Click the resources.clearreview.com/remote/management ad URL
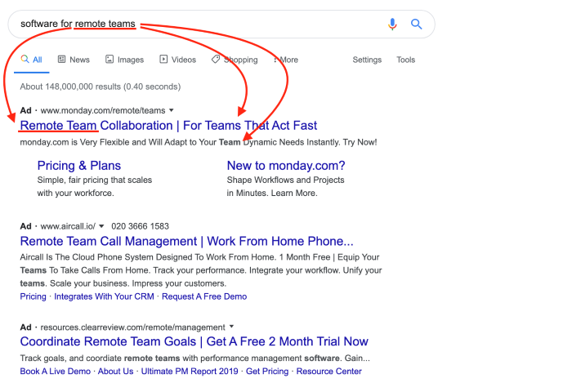Image resolution: width=572 pixels, height=392 pixels. pyautogui.click(x=132, y=327)
